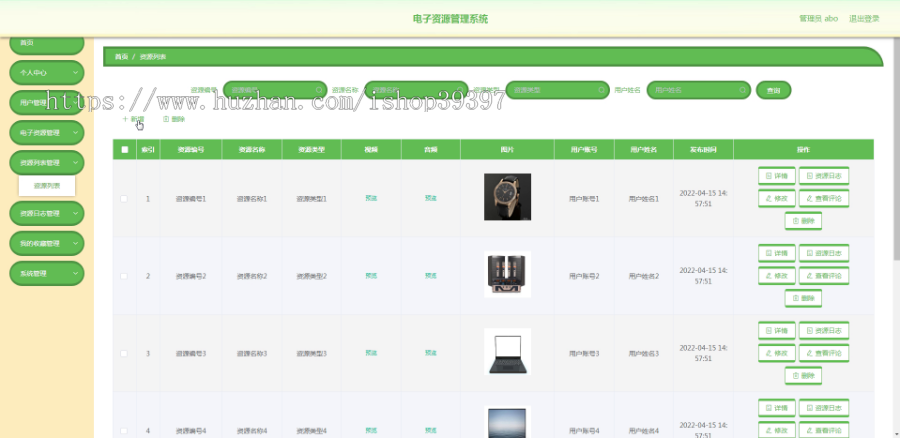The width and height of the screenshot is (900, 438).
Task: Open 详情 for 资源编号2 row
Action: click(x=777, y=253)
